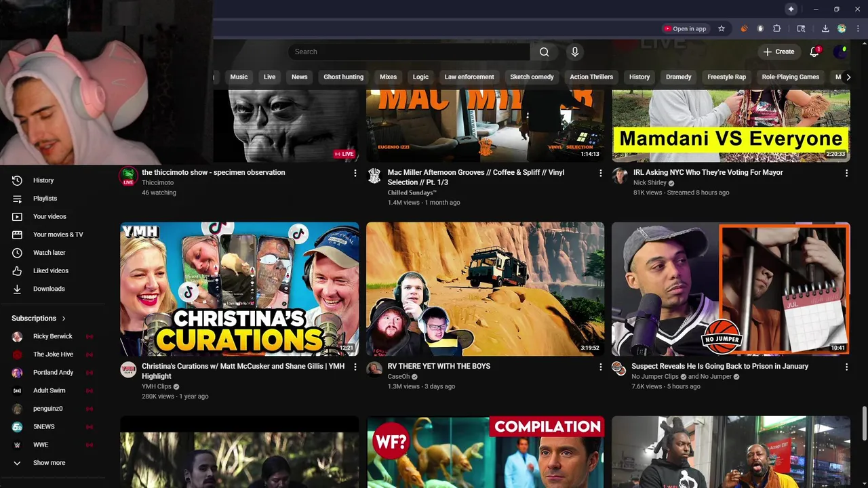The image size is (868, 488).
Task: Open Nick Shirley channel avatar
Action: [620, 176]
